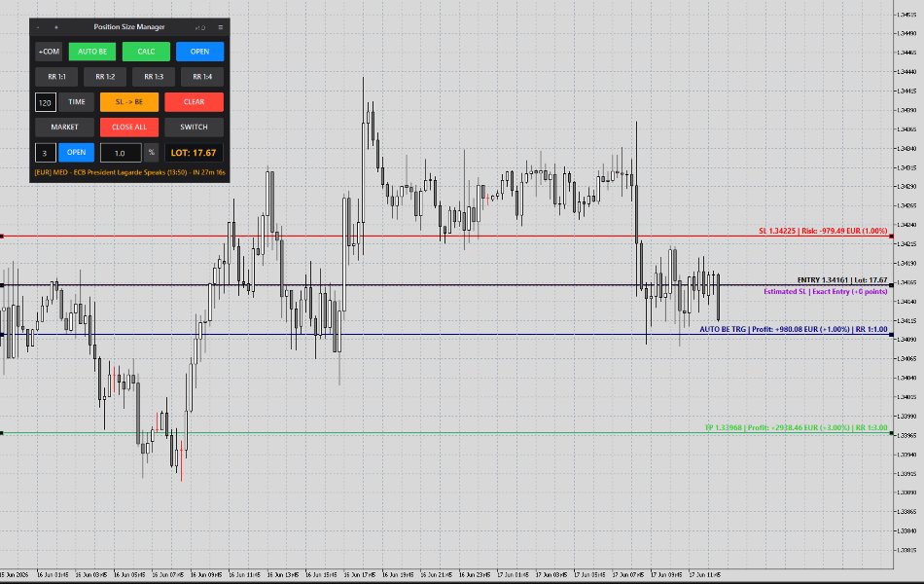Toggle the AUTO BE button
The image size is (924, 584).
click(x=92, y=52)
